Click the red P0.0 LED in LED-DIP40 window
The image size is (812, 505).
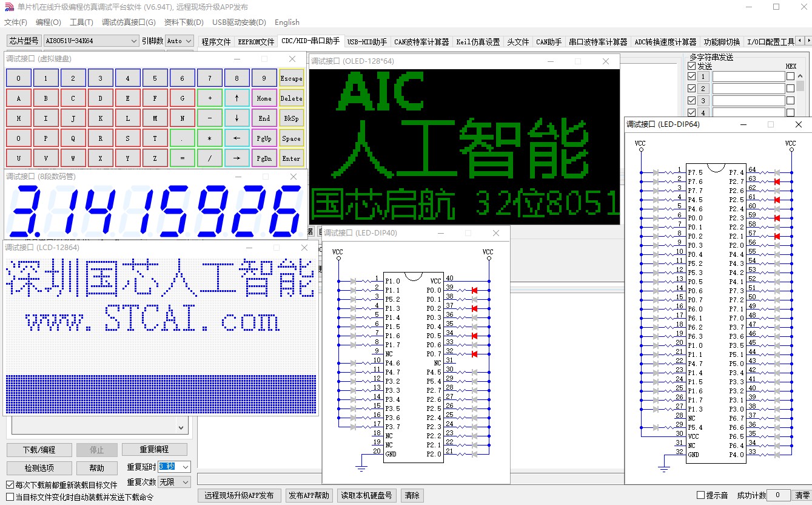click(474, 291)
